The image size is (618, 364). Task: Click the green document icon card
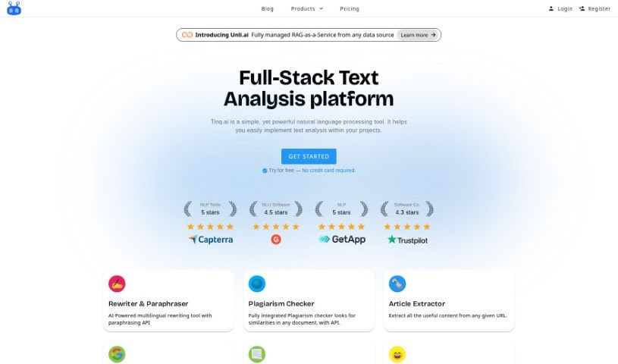coord(257,354)
